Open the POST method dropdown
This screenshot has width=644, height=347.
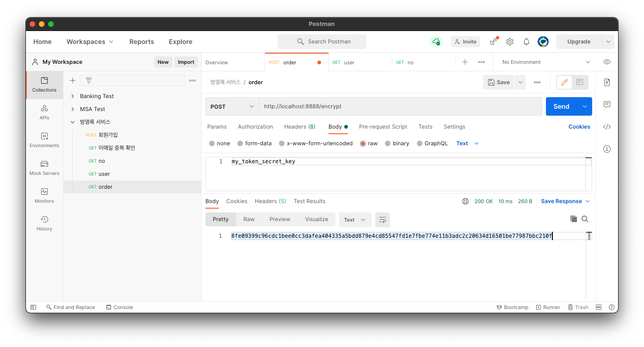pos(232,106)
